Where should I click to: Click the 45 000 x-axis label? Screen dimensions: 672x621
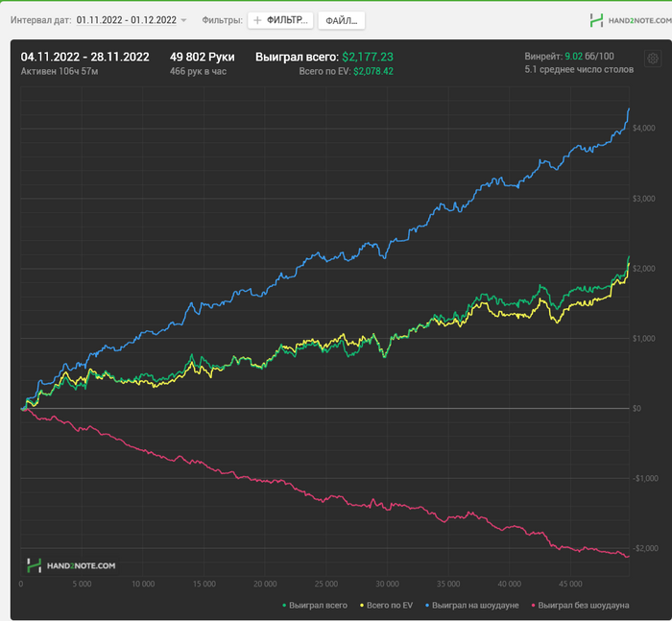pos(570,584)
